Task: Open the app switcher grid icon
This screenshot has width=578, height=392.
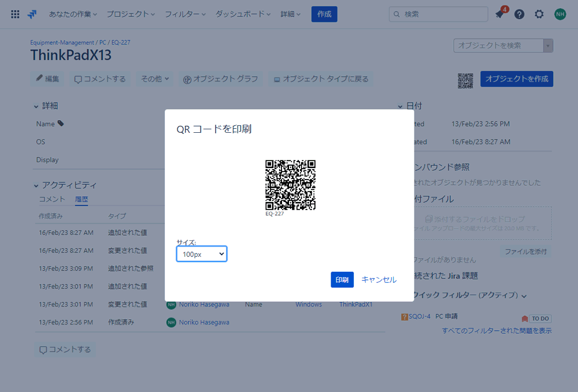Action: pos(15,14)
